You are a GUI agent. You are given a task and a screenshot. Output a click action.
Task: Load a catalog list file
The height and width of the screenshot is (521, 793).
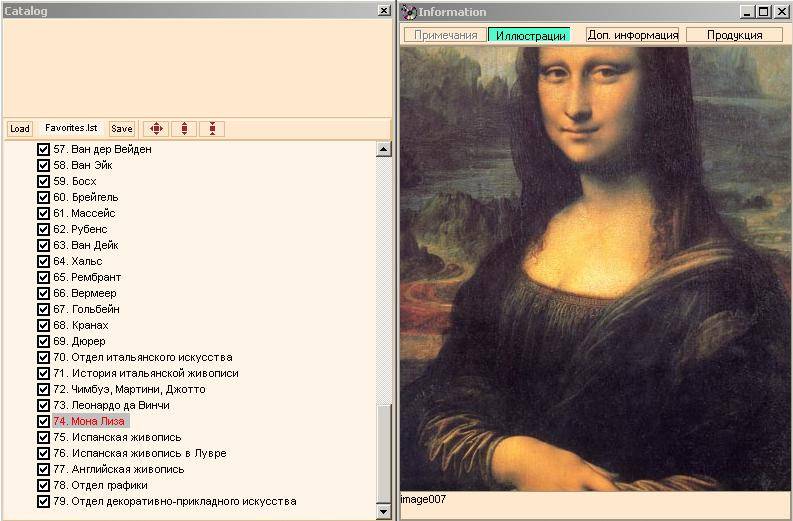(x=20, y=128)
